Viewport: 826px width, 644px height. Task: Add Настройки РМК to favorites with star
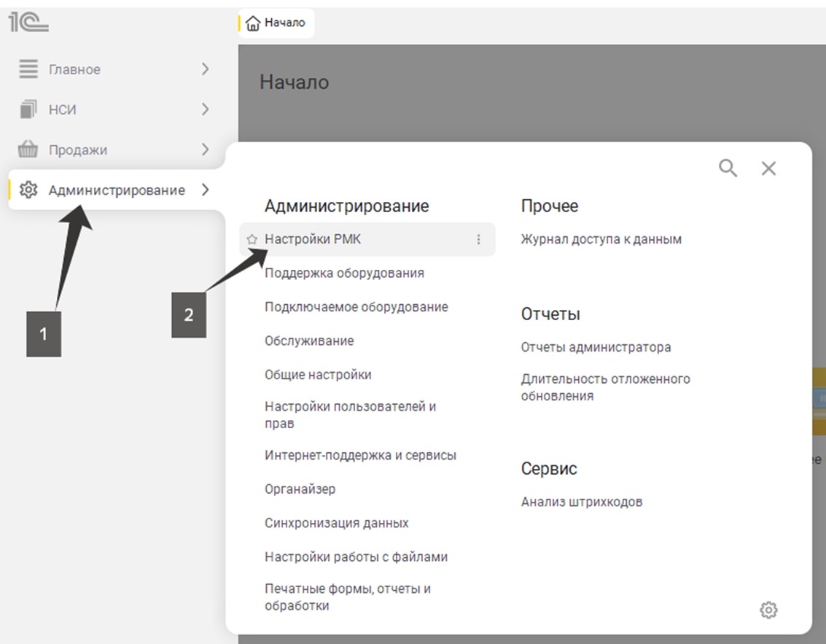point(252,239)
